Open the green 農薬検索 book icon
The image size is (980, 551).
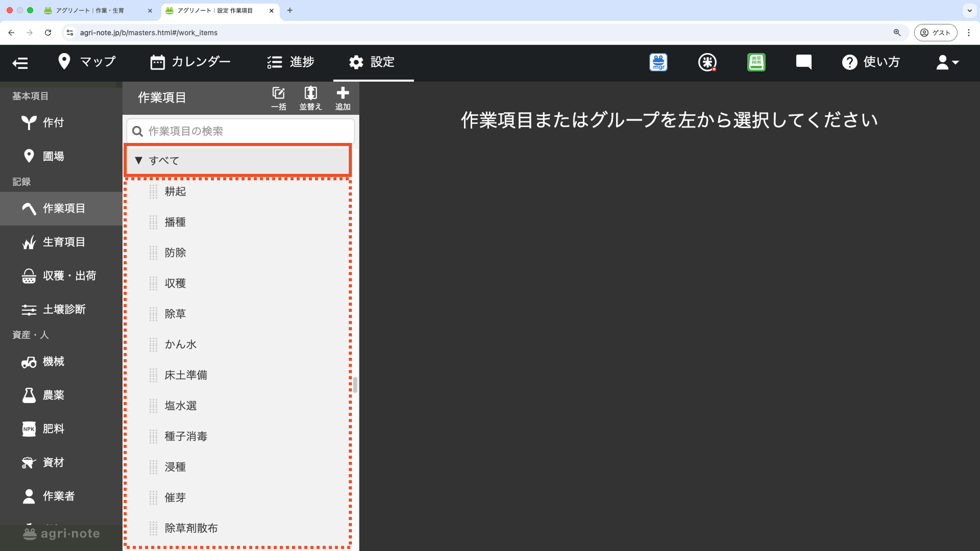pyautogui.click(x=756, y=62)
